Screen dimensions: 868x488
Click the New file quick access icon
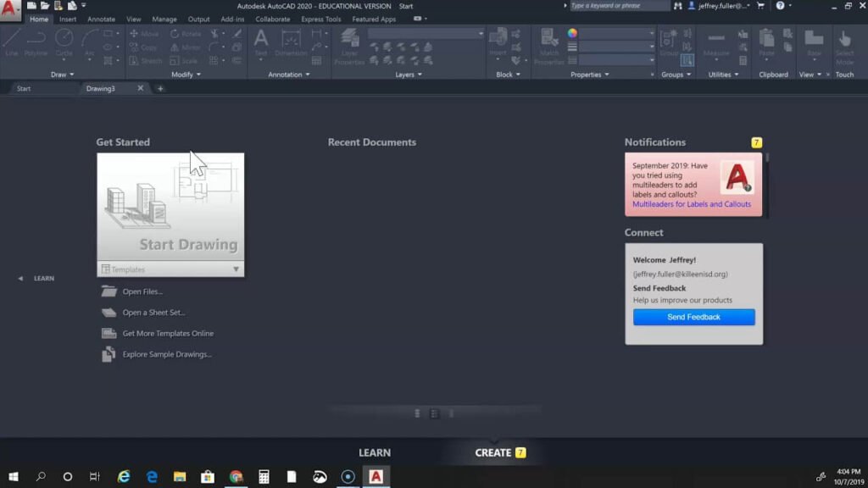click(x=31, y=6)
